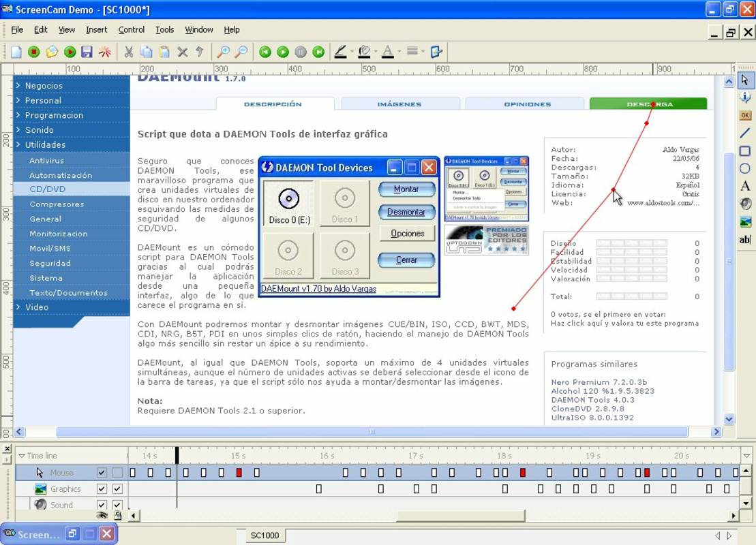Select the text 'A' tool in palette
756x545 pixels.
745,186
